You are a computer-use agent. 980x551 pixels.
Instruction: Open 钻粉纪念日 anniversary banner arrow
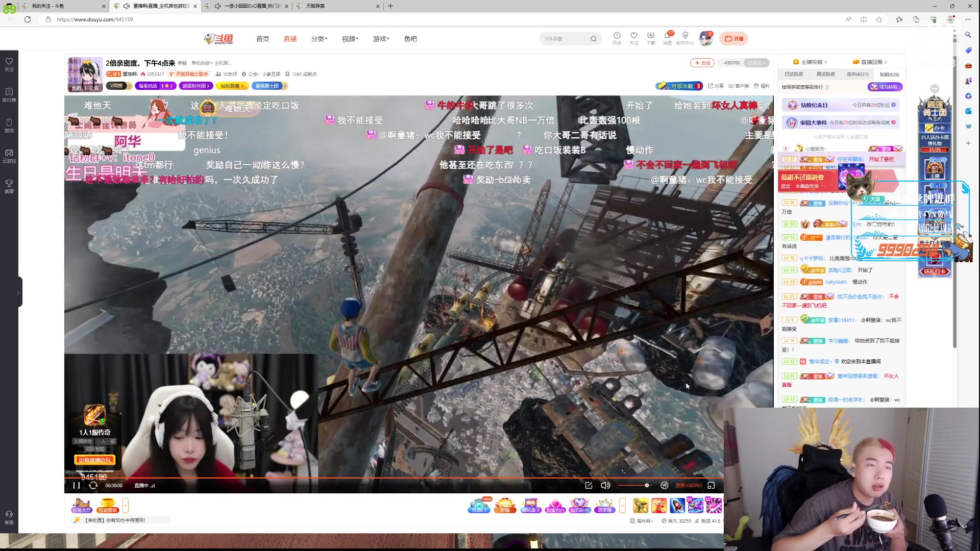[x=893, y=105]
